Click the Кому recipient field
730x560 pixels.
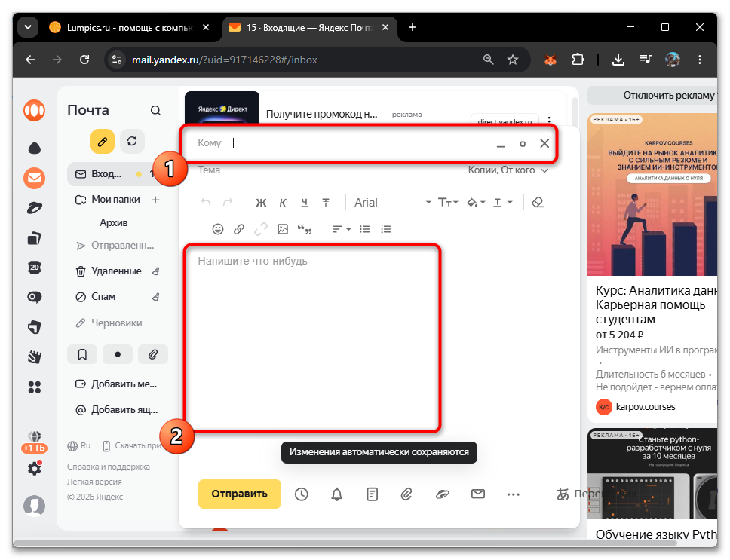point(345,143)
